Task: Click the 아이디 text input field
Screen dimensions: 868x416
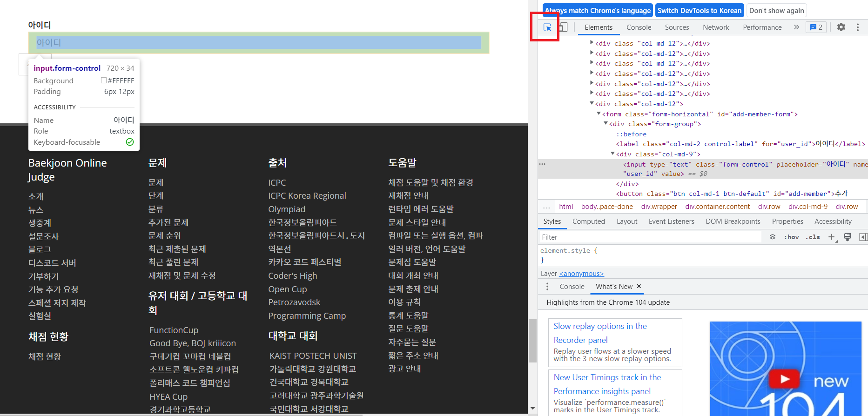Action: point(259,42)
